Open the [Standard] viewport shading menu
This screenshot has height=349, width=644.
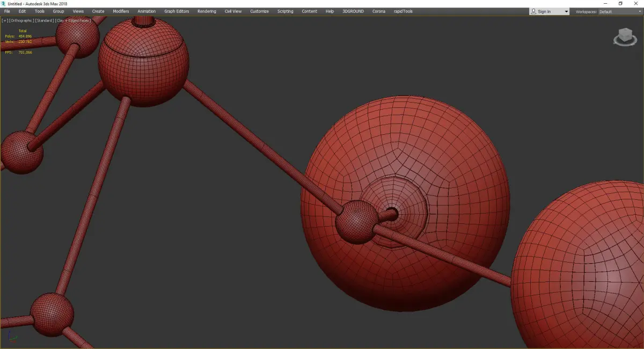coord(45,20)
